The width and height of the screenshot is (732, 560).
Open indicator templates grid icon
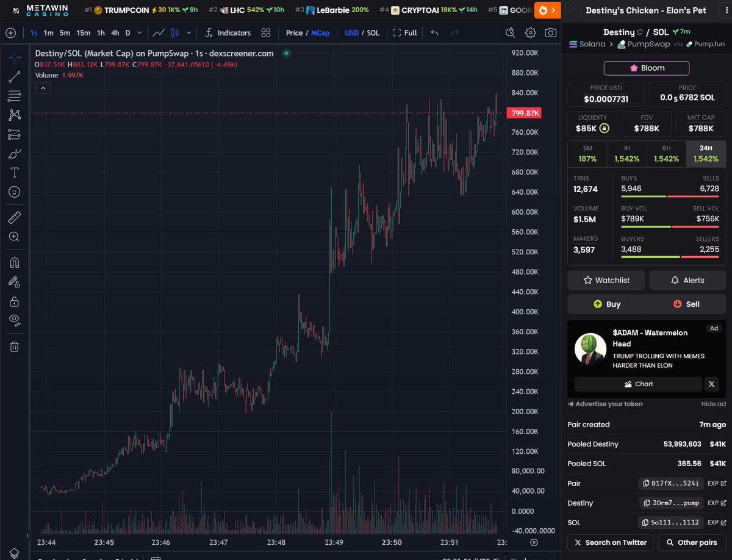click(x=266, y=33)
